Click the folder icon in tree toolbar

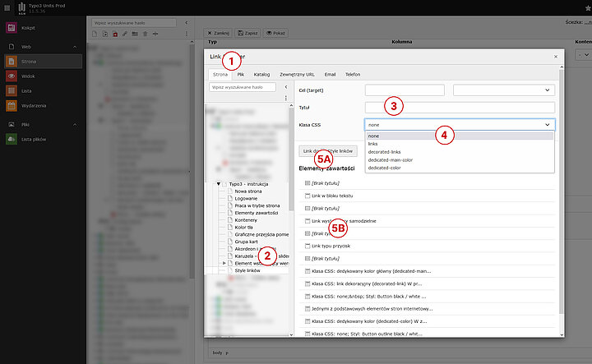coord(135,34)
